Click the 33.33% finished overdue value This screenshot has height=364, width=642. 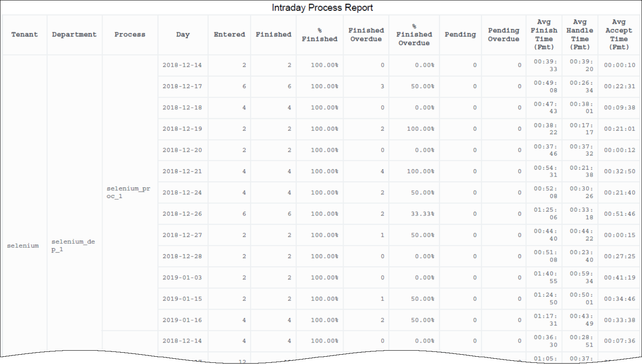422,214
